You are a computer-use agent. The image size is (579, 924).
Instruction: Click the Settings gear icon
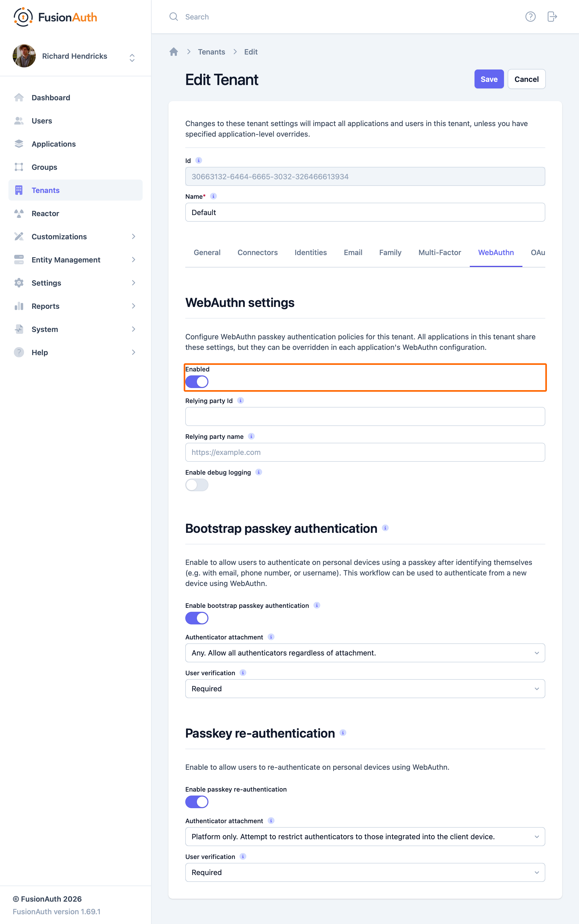click(19, 283)
